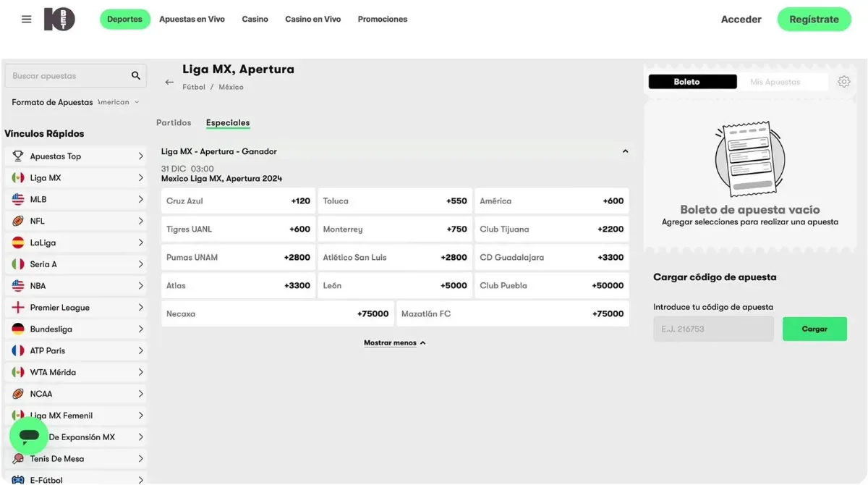868x485 pixels.
Task: Click the football icon beside NFL
Action: tap(18, 221)
